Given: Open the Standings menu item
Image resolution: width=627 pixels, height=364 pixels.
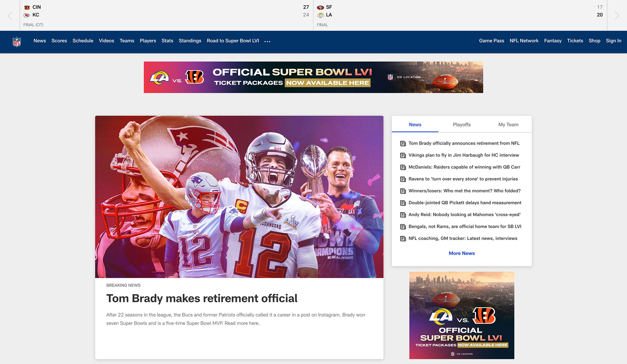Looking at the screenshot, I should 190,41.
